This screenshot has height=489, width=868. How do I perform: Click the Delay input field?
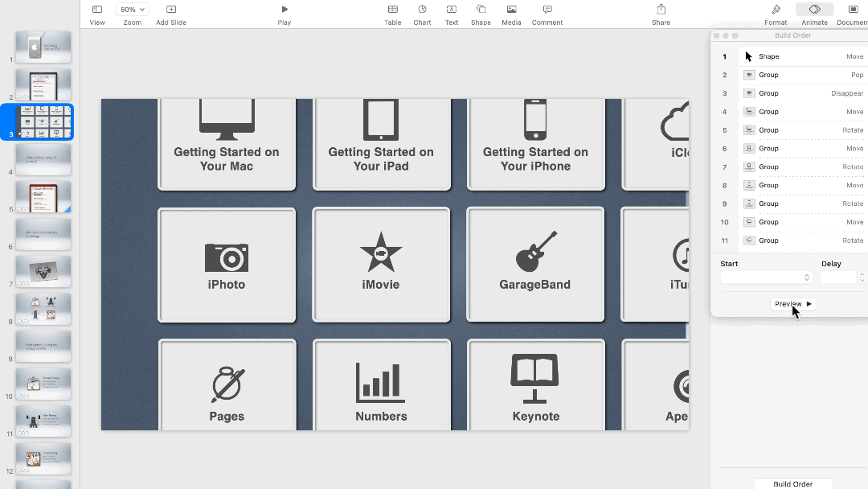point(838,277)
